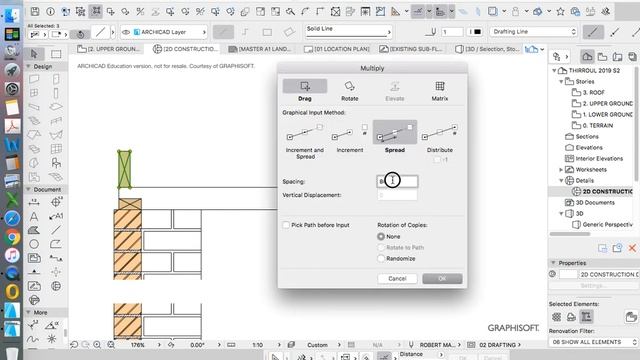Open the Project Map in Navigator
Image resolution: width=640 pixels, height=360 pixels.
587,57
